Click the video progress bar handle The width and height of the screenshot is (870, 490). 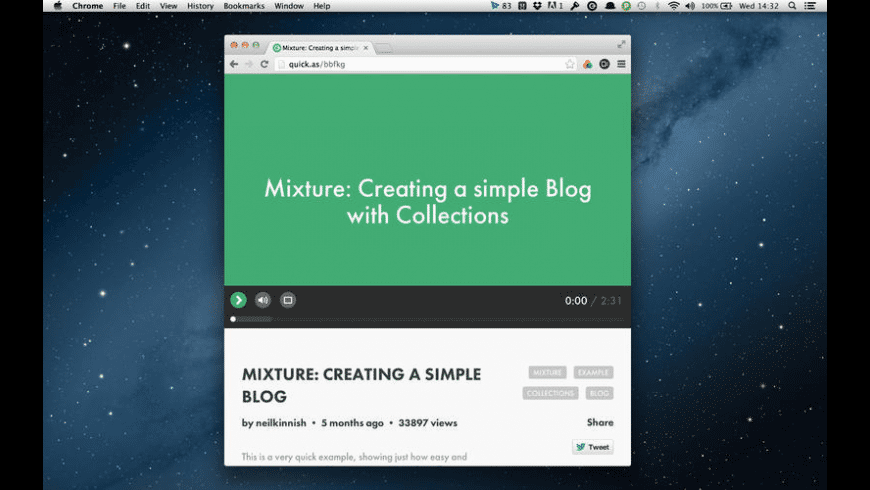pos(233,319)
